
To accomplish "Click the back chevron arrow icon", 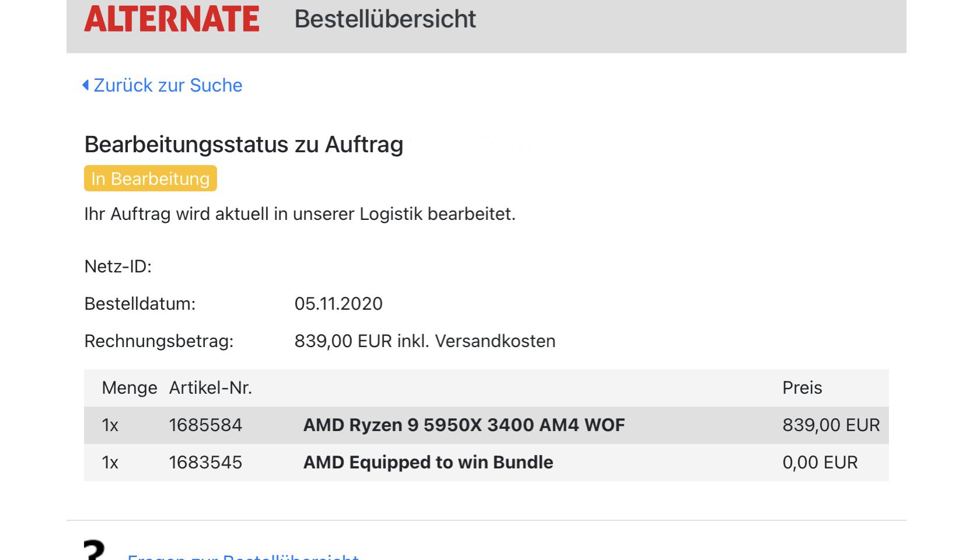I will click(86, 85).
